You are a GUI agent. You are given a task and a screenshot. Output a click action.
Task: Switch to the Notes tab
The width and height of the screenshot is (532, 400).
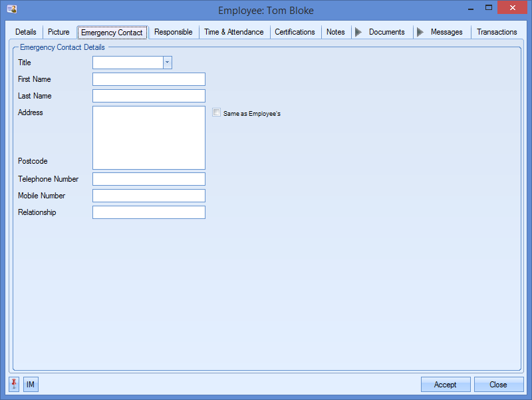(x=336, y=32)
